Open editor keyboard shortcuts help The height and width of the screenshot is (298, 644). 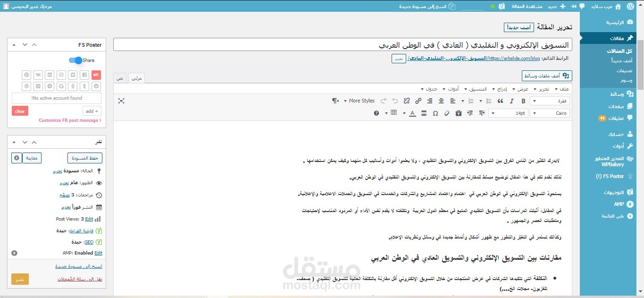coord(376,113)
